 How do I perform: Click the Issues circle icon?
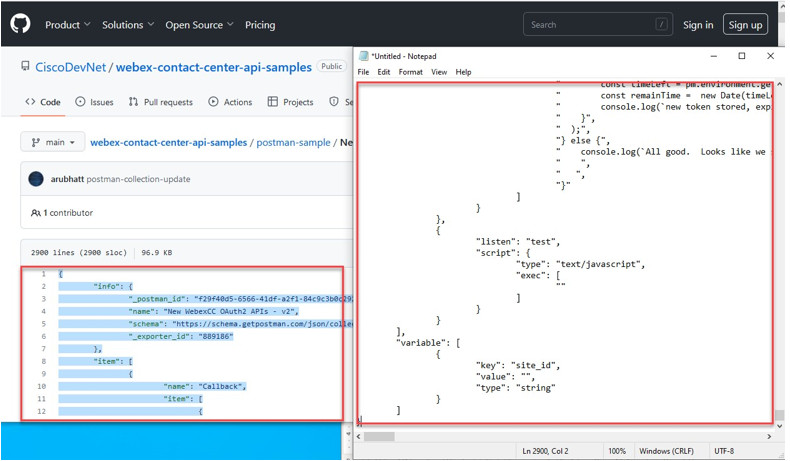pos(80,102)
